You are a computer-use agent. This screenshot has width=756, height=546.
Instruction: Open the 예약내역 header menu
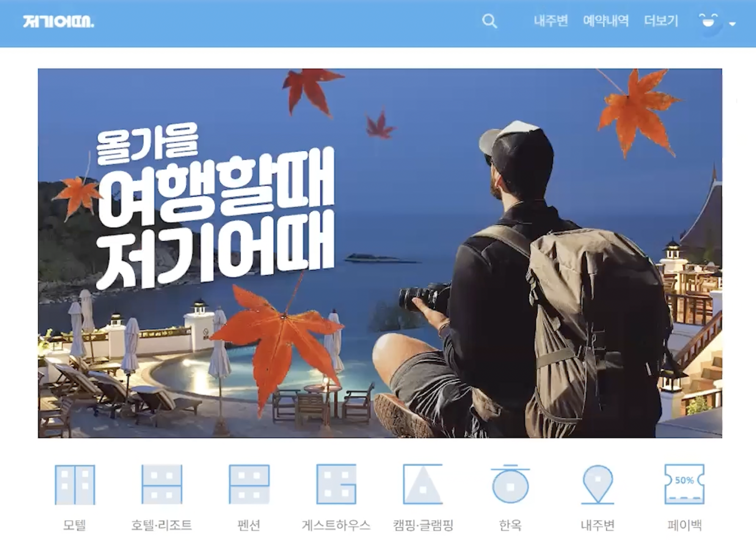tap(606, 21)
